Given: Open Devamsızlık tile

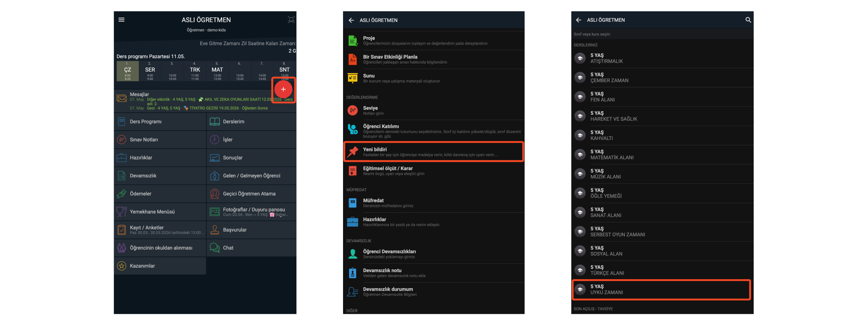Looking at the screenshot, I should coord(160,176).
